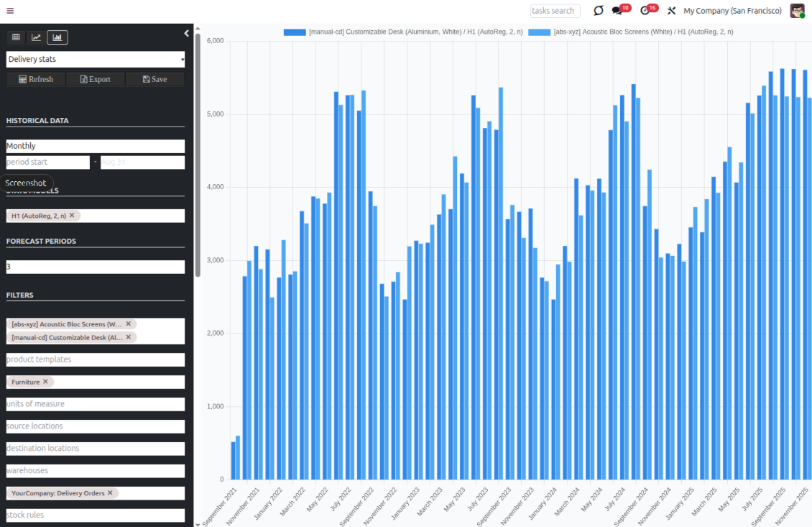The width and height of the screenshot is (812, 527).
Task: Open the activities clock icon
Action: [645, 11]
